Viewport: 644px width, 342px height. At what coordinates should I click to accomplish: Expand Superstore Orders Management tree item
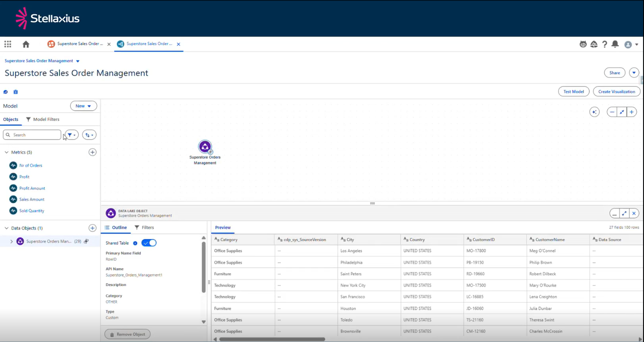12,241
